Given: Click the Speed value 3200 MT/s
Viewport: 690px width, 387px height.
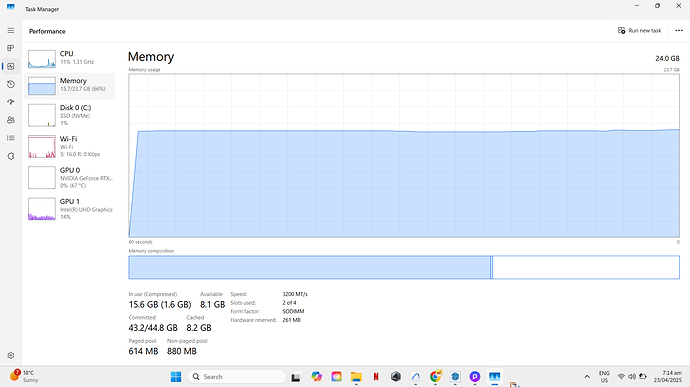Looking at the screenshot, I should (x=295, y=294).
